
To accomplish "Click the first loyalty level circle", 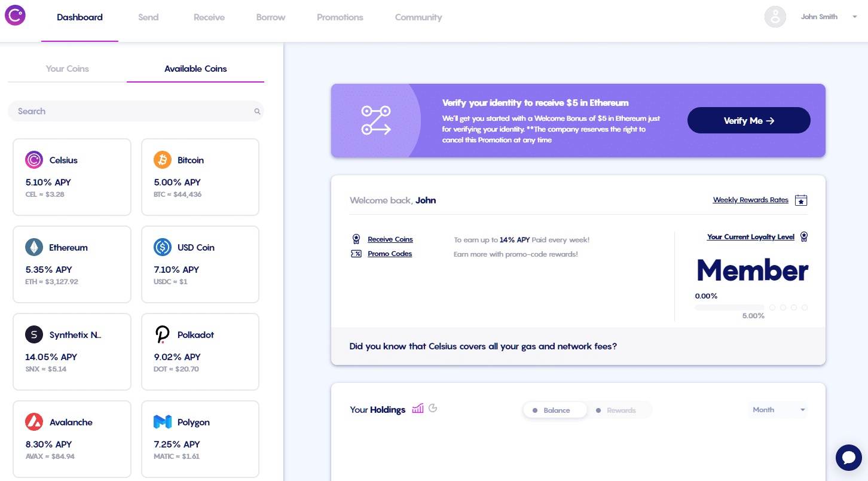I will 772,308.
